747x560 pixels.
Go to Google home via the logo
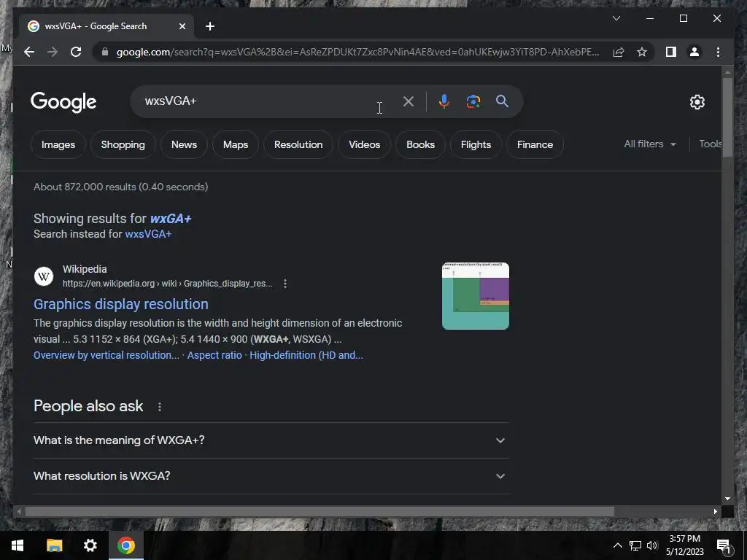(x=63, y=102)
